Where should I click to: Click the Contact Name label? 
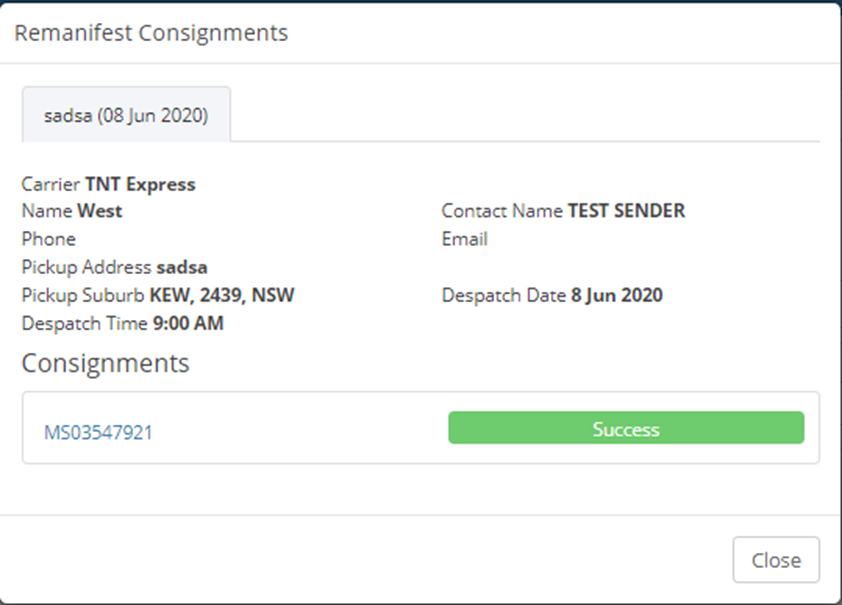tap(502, 211)
